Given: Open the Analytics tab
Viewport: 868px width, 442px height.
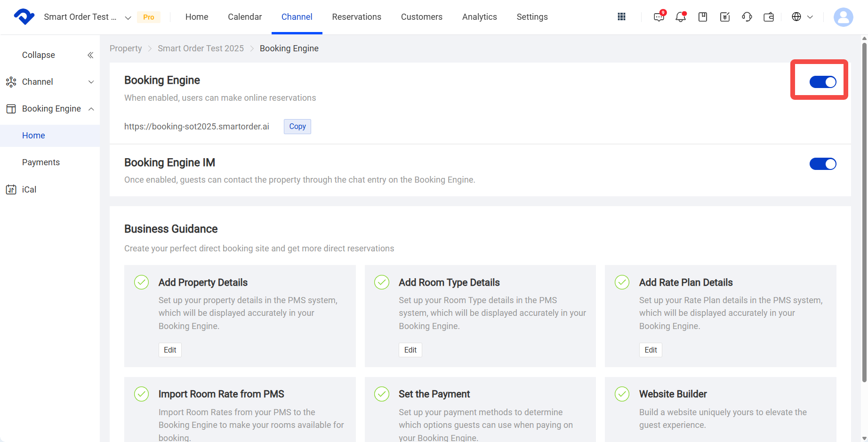Looking at the screenshot, I should (x=480, y=17).
